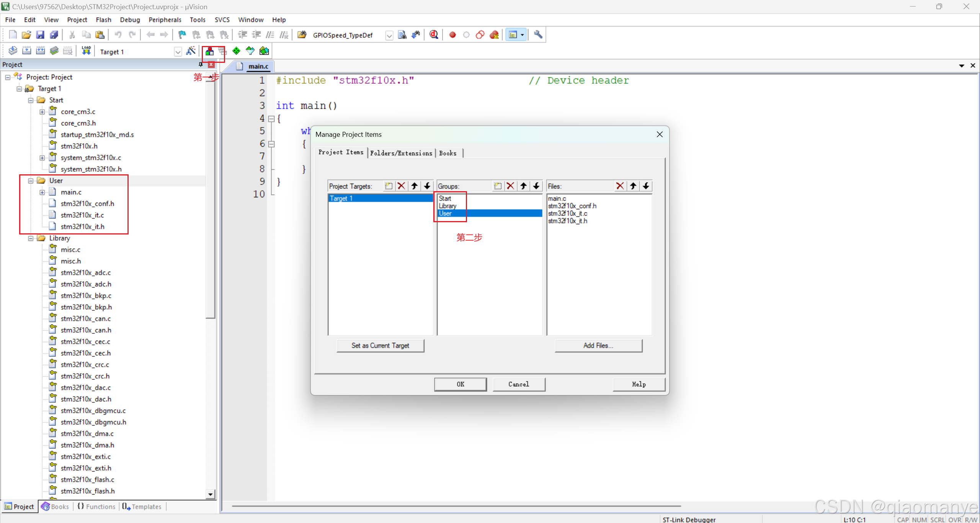Image resolution: width=980 pixels, height=523 pixels.
Task: Move the group up using Groups up arrow
Action: coord(523,186)
